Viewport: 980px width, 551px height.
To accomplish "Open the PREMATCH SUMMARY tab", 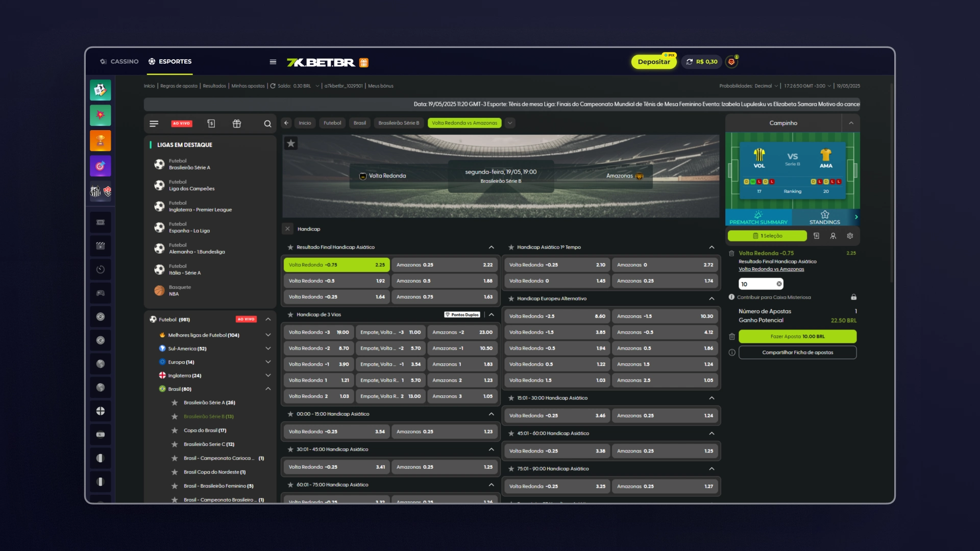I will point(758,217).
